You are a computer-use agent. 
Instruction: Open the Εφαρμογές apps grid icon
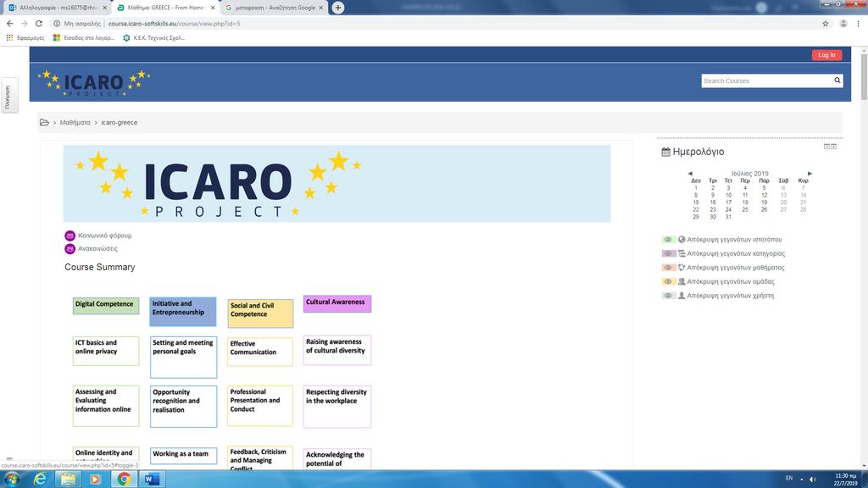click(x=9, y=37)
